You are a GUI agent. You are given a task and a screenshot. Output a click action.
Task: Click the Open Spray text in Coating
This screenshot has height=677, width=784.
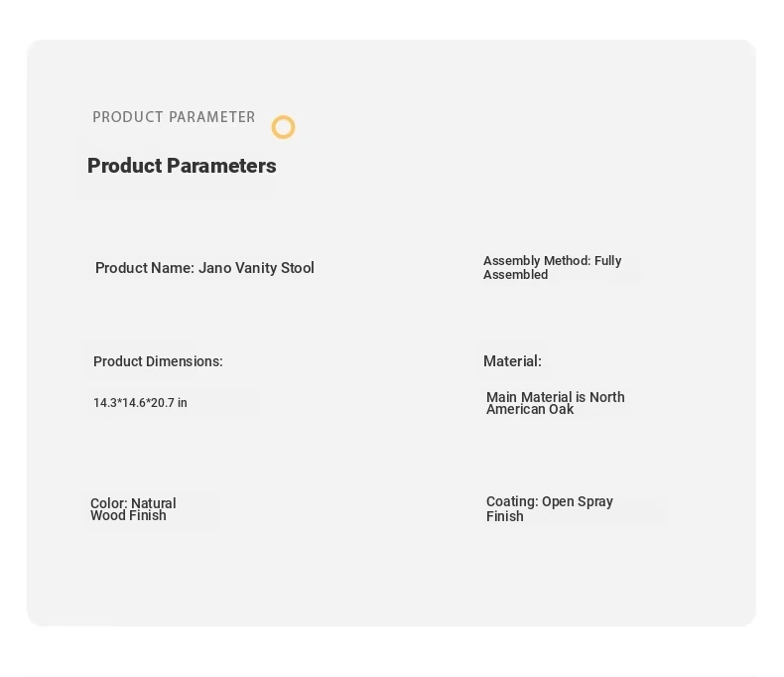tap(578, 501)
